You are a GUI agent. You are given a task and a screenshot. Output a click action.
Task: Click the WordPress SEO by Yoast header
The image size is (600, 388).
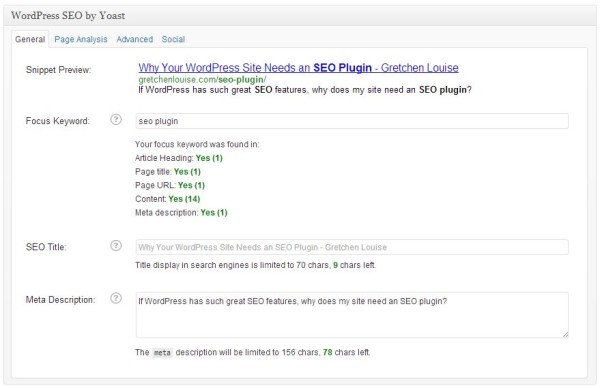pos(68,16)
